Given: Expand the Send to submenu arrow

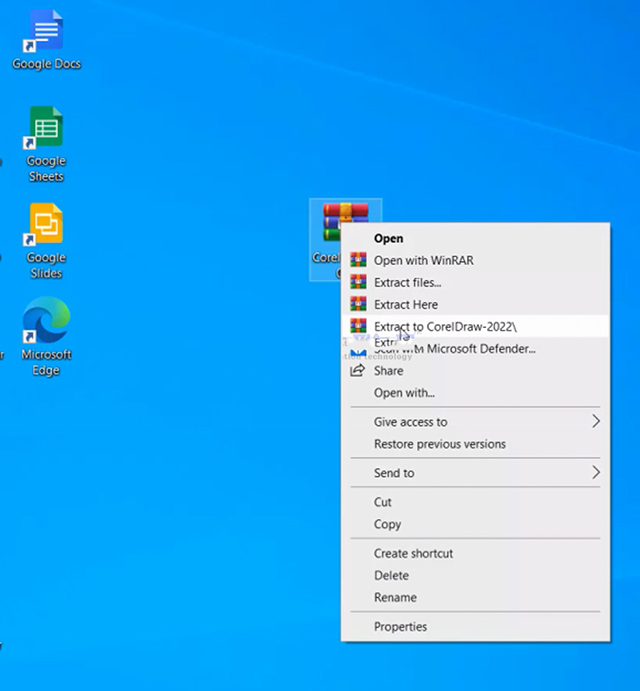Looking at the screenshot, I should (x=596, y=473).
